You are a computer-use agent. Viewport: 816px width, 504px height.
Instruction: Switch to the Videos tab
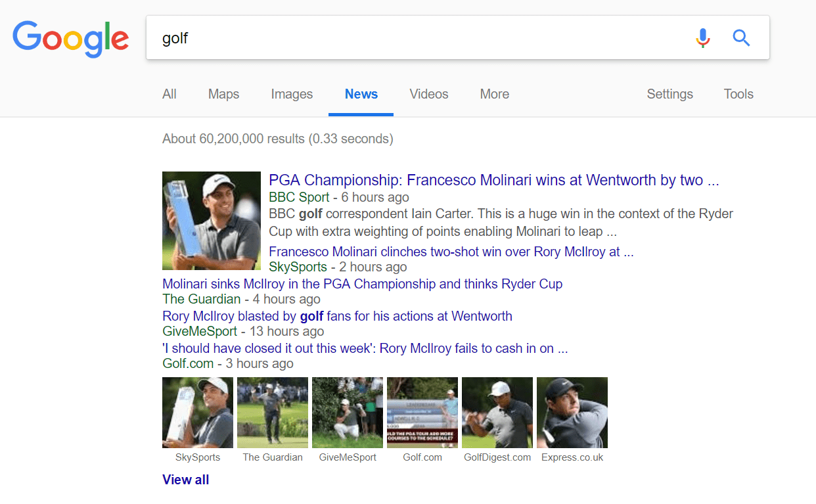[428, 94]
